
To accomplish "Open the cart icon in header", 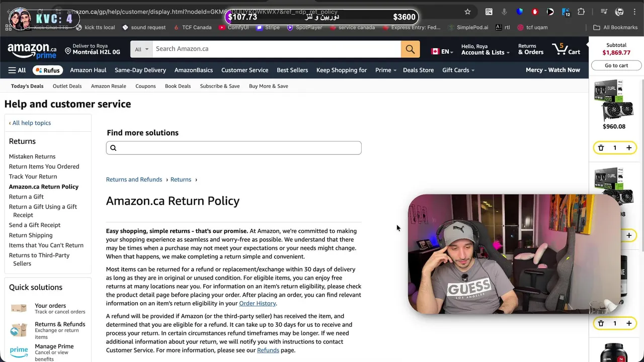I will click(x=566, y=49).
